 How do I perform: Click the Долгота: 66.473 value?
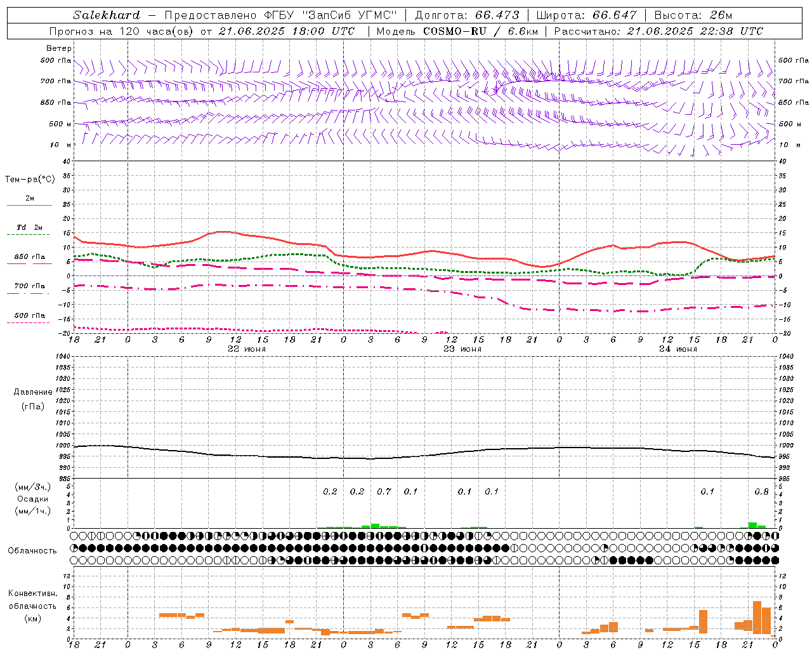[467, 15]
